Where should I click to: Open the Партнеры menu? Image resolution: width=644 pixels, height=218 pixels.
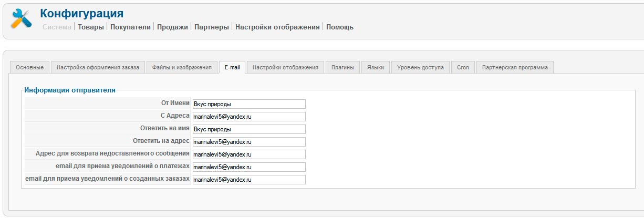[x=212, y=27]
